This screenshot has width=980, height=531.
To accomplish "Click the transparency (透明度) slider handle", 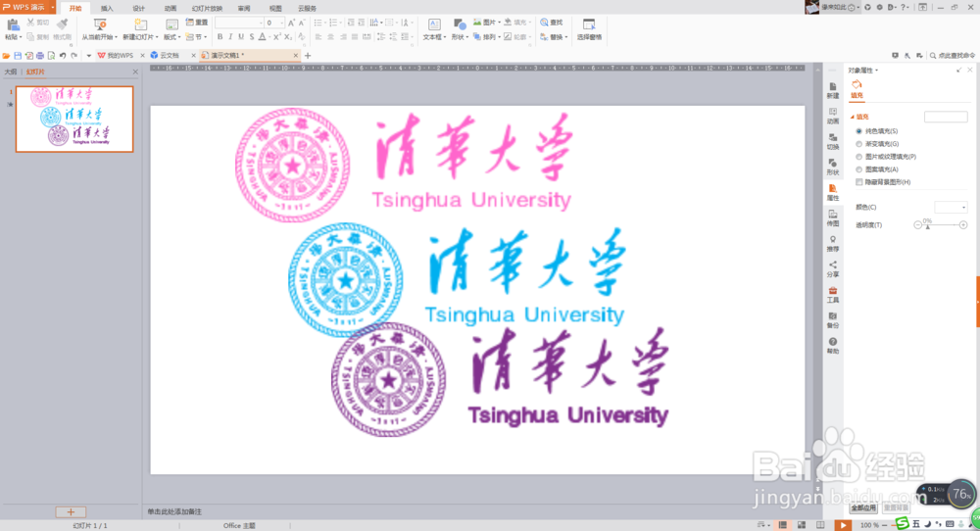I will (927, 226).
